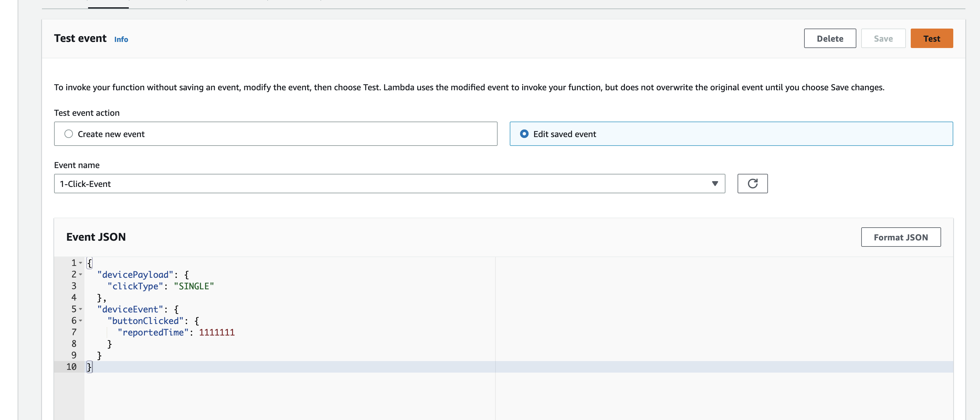
Task: Click line number 10 in the editor gutter
Action: 71,367
